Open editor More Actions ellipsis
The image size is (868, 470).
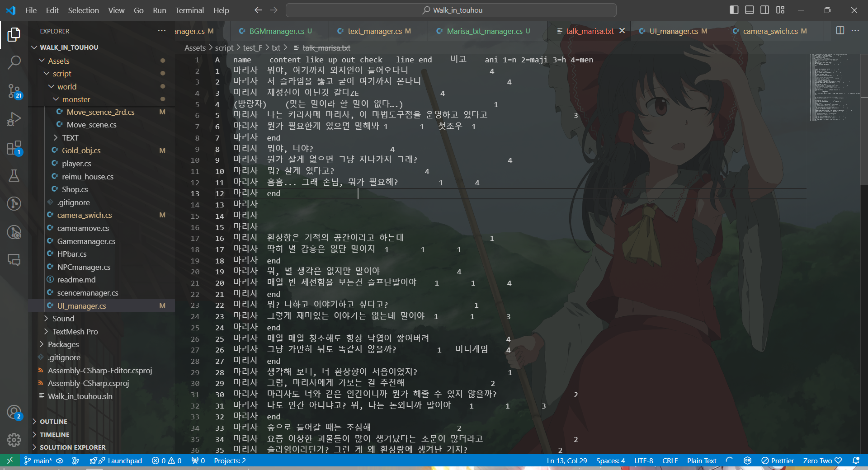(x=855, y=31)
